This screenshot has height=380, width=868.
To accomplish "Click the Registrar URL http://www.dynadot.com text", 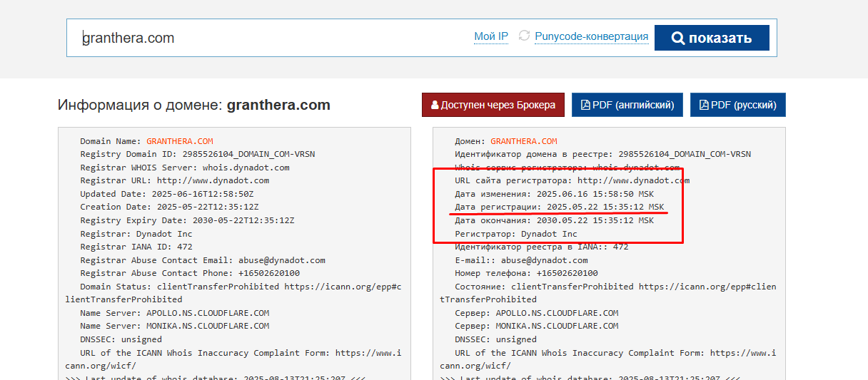I will click(x=213, y=180).
